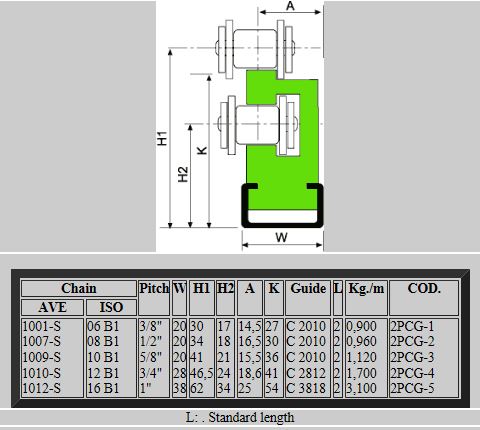Click A value '16,5'
This screenshot has height=430, width=480.
point(250,342)
